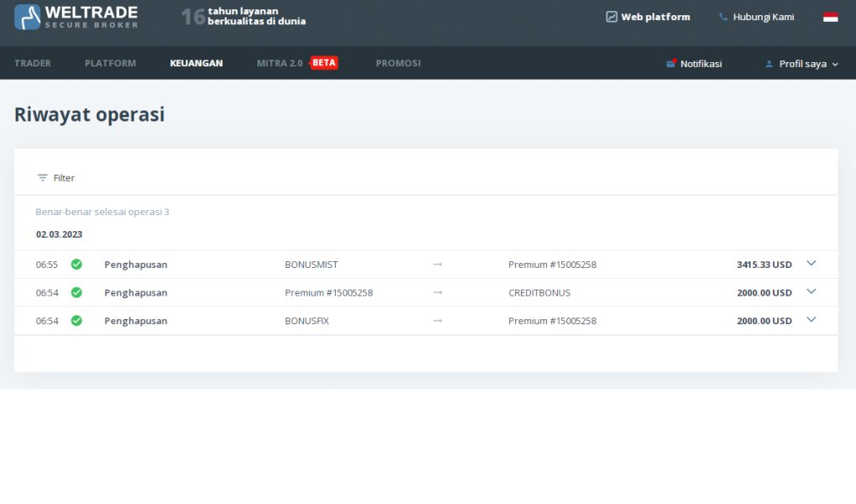Click Premium #15005258 in the 06:55 row
Viewport: 856px width, 504px height.
click(x=553, y=265)
